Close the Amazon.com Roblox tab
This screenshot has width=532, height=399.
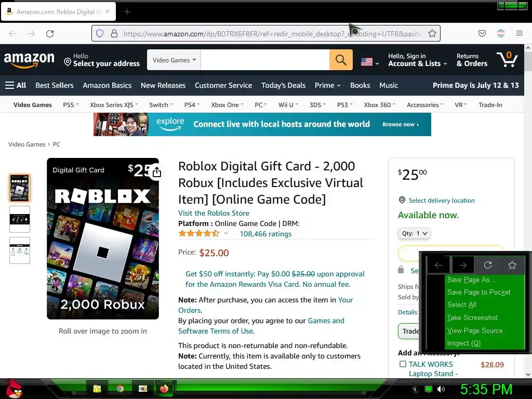click(108, 11)
